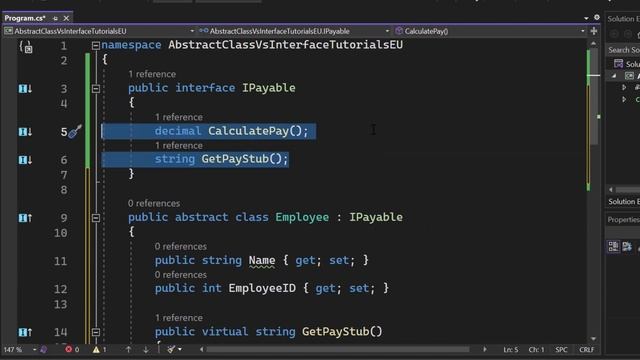Viewport: 640px width, 360px height.
Task: Toggle the CRLF line ending indicator
Action: pyautogui.click(x=587, y=350)
